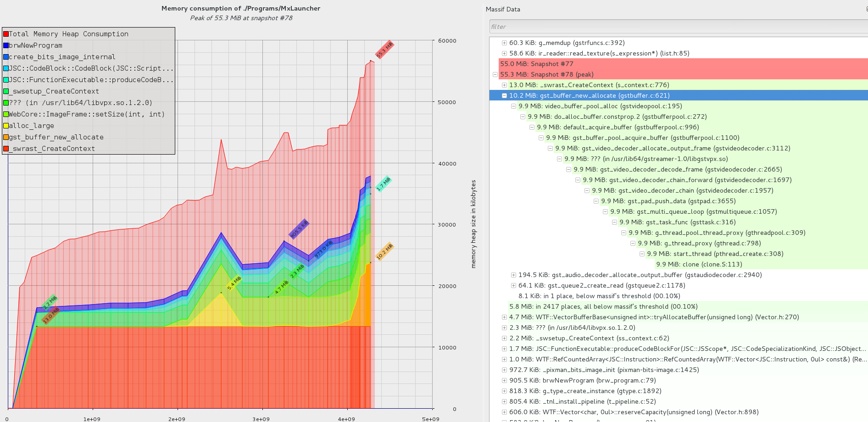The width and height of the screenshot is (868, 422).
Task: Click the red Total Memory Heap legend swatch
Action: tap(6, 34)
